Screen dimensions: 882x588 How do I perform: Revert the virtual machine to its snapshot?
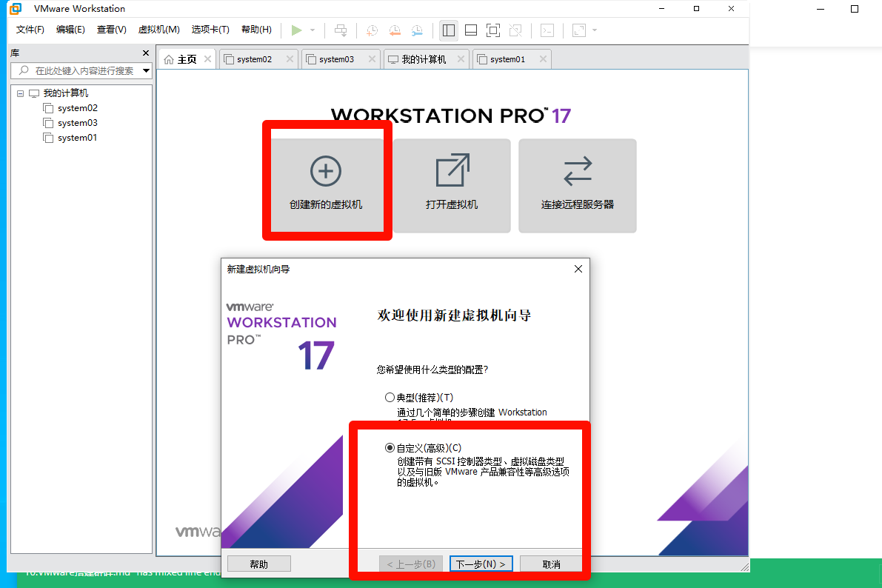click(395, 30)
